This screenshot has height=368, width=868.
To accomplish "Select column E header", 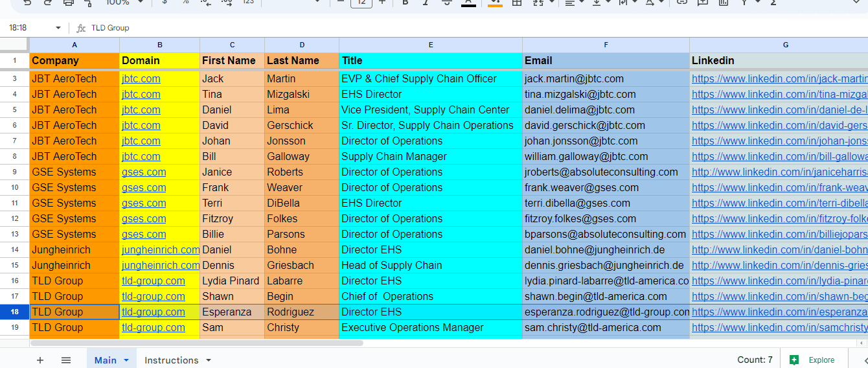I will [x=431, y=45].
